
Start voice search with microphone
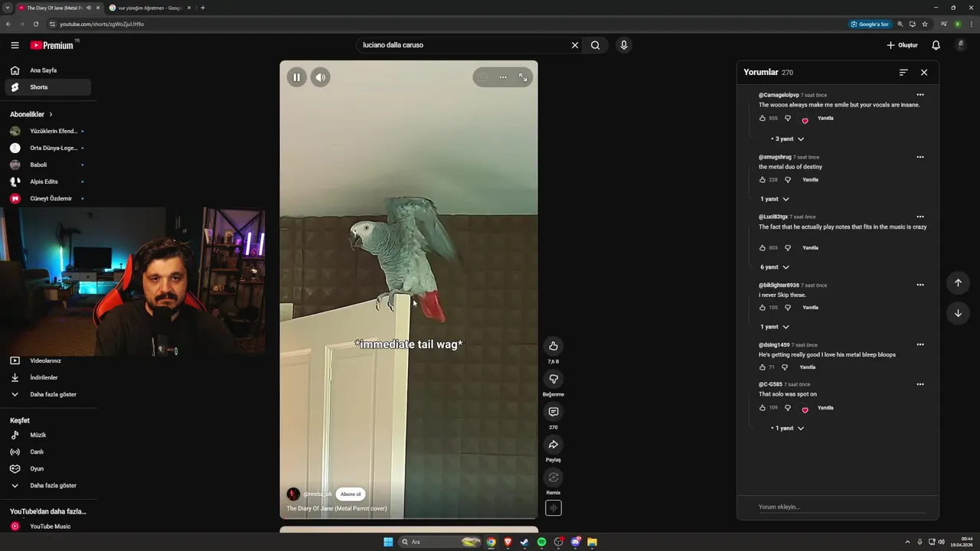pos(624,45)
